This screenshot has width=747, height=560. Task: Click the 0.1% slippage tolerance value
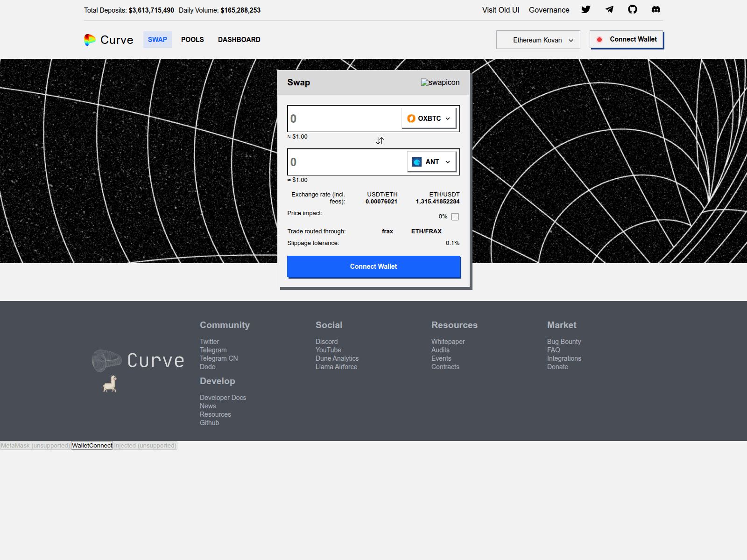click(452, 243)
